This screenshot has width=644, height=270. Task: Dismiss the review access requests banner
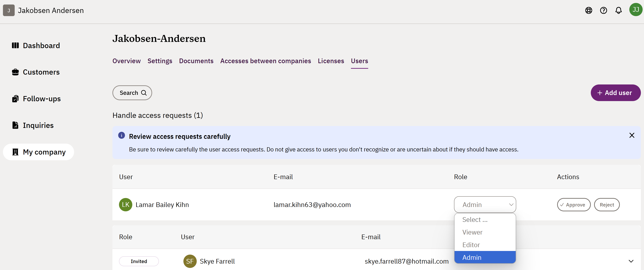click(x=632, y=136)
